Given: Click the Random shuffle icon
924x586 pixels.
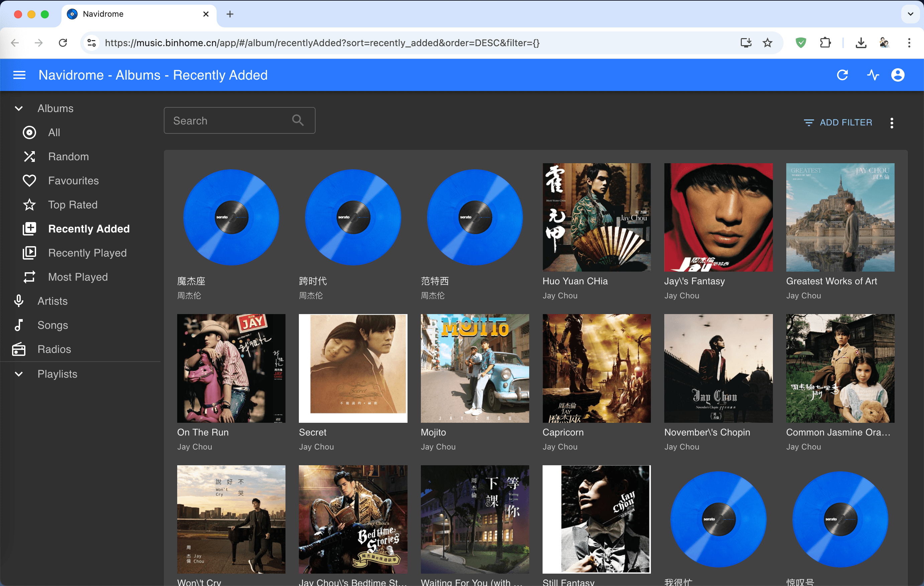Looking at the screenshot, I should pyautogui.click(x=29, y=157).
